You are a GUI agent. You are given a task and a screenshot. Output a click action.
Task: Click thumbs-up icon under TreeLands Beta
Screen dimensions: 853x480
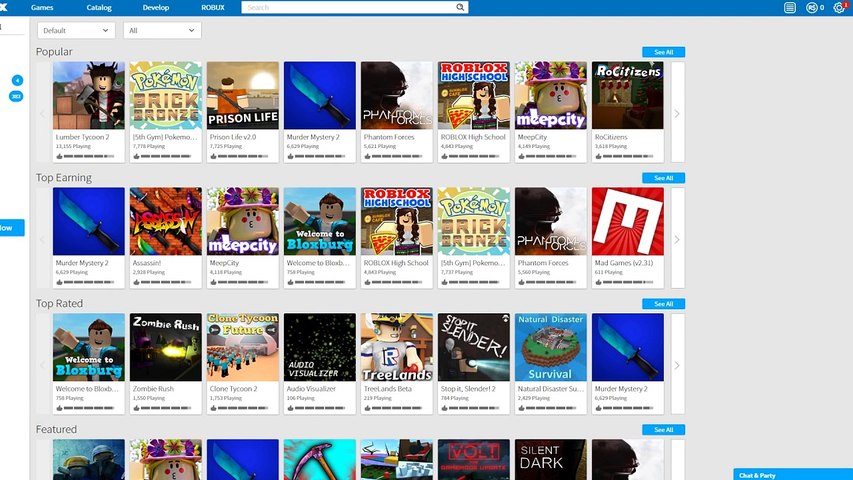[x=367, y=408]
